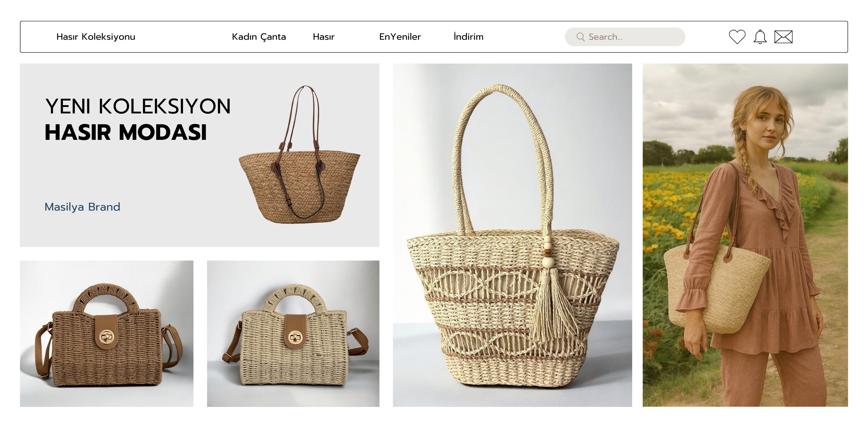This screenshot has height=434, width=868.
Task: Click the banner's brown straw tote bag
Action: point(299,154)
